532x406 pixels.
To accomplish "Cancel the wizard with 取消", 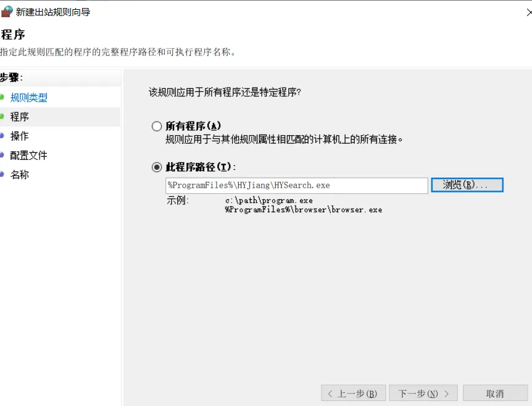I will pos(495,393).
